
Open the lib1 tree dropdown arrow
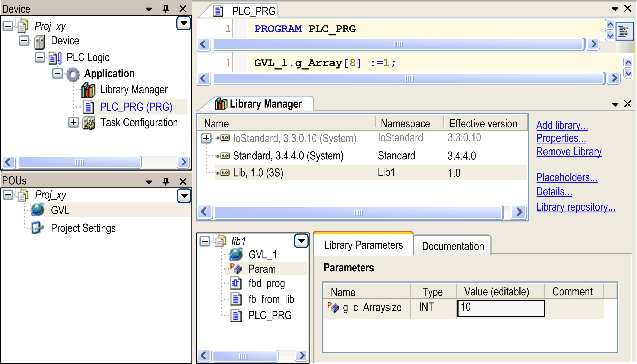(x=301, y=241)
